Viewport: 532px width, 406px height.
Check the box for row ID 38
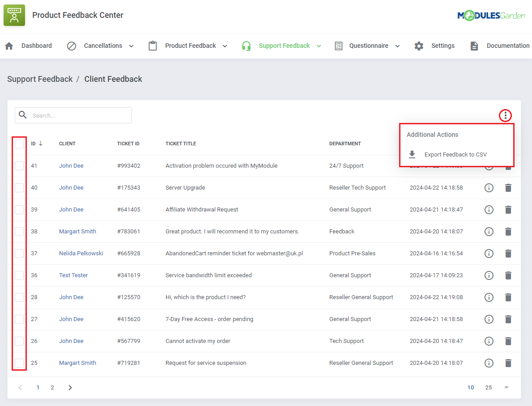coord(19,232)
